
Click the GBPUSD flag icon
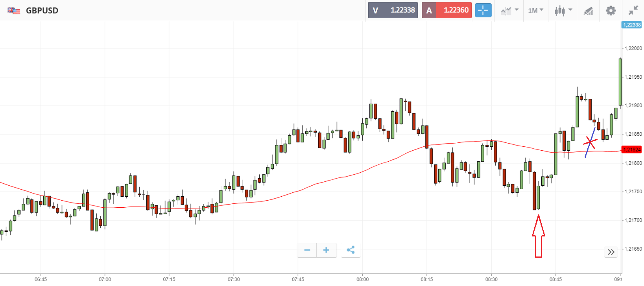click(x=14, y=11)
